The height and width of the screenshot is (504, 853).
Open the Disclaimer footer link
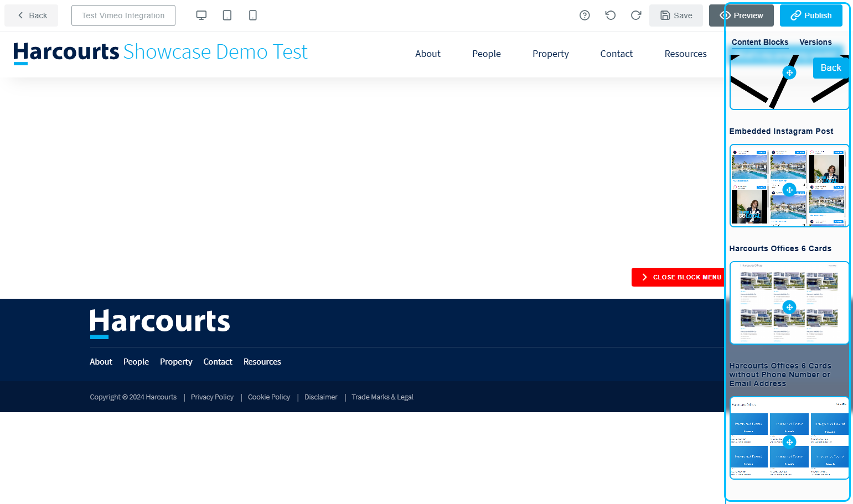pos(321,397)
